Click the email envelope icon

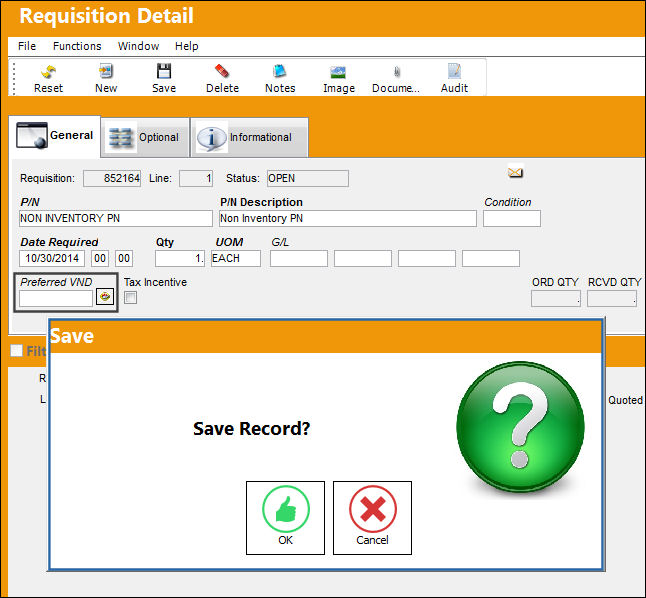[x=515, y=172]
